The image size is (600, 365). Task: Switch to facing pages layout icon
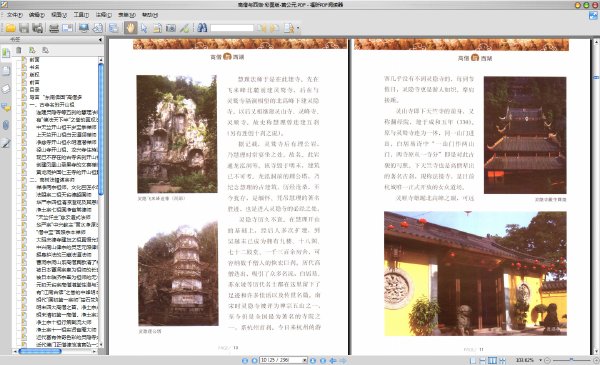coord(492,360)
